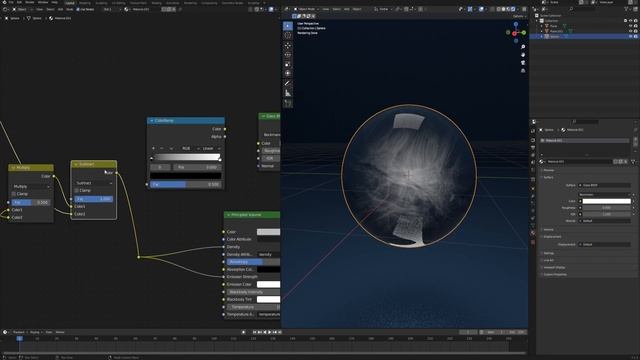Collapse the Principled Volume node
This screenshot has width=640, height=360.
(x=229, y=215)
